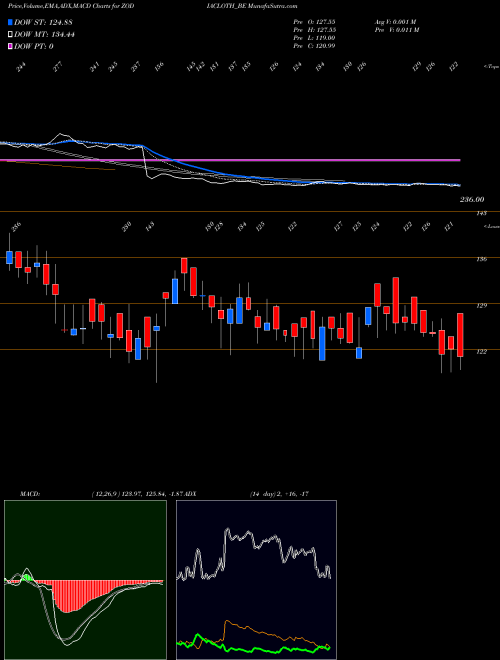Click the 244 top label in upper row

click(x=21, y=67)
